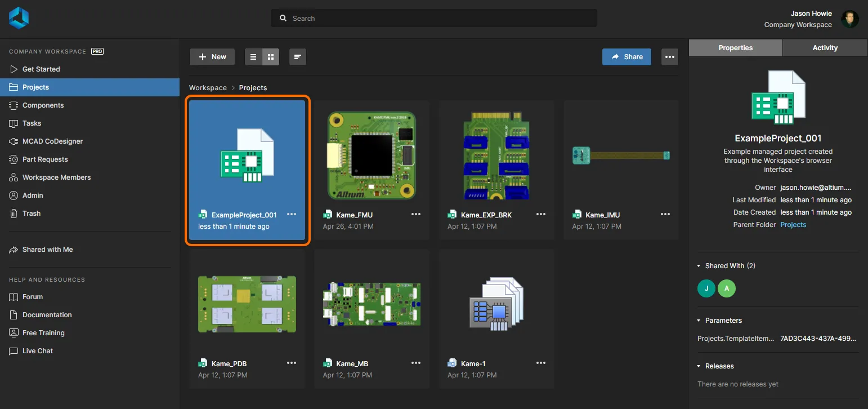Screen dimensions: 868x409
Task: Select the Kame-1 multi-board thumbnail
Action: pos(496,304)
